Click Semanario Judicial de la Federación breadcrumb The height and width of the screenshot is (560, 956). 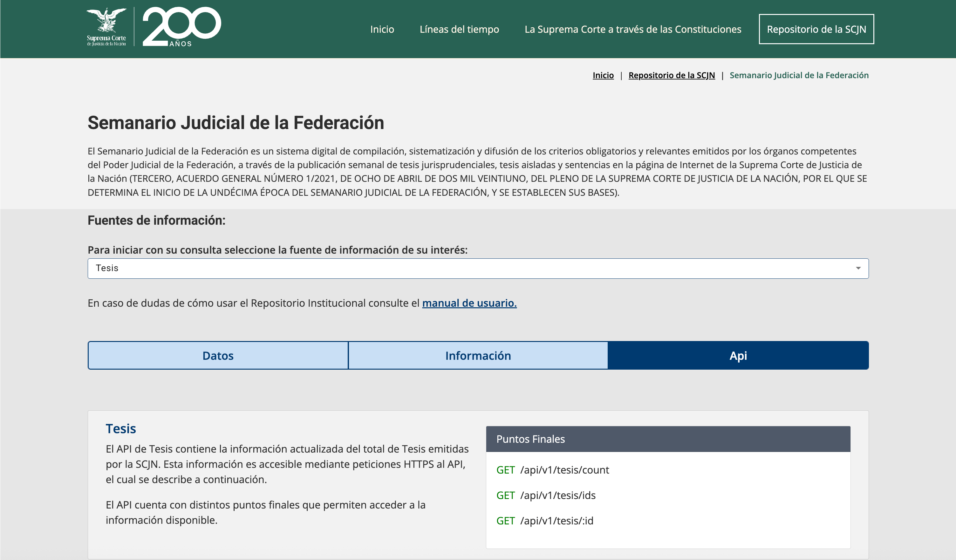[799, 75]
